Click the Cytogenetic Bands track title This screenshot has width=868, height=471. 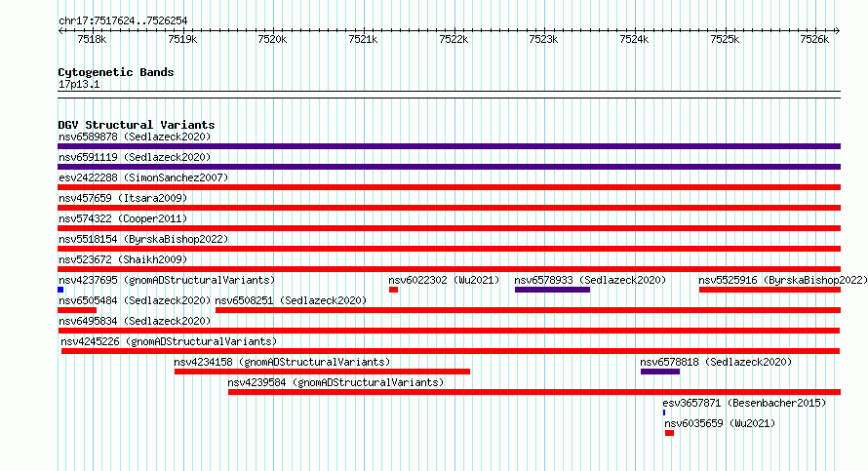(116, 72)
